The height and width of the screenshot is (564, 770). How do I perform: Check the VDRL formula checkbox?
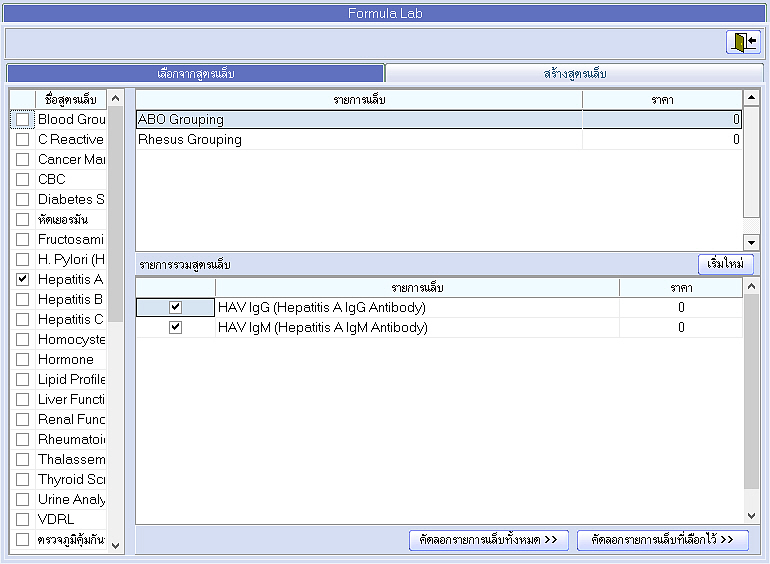23,519
